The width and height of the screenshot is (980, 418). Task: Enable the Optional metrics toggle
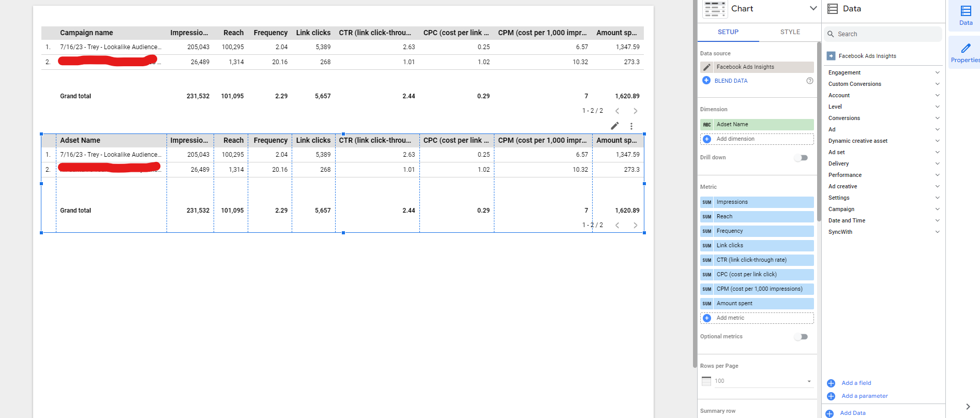point(801,337)
